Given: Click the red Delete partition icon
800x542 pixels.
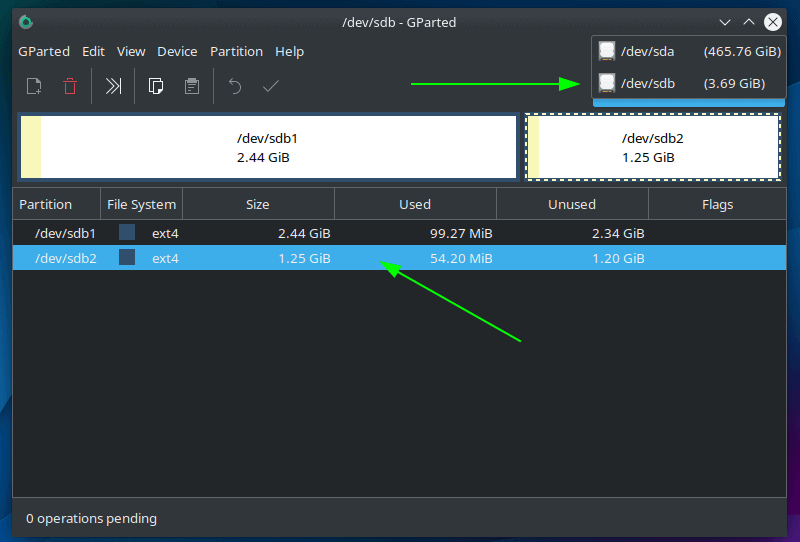Looking at the screenshot, I should coord(70,86).
